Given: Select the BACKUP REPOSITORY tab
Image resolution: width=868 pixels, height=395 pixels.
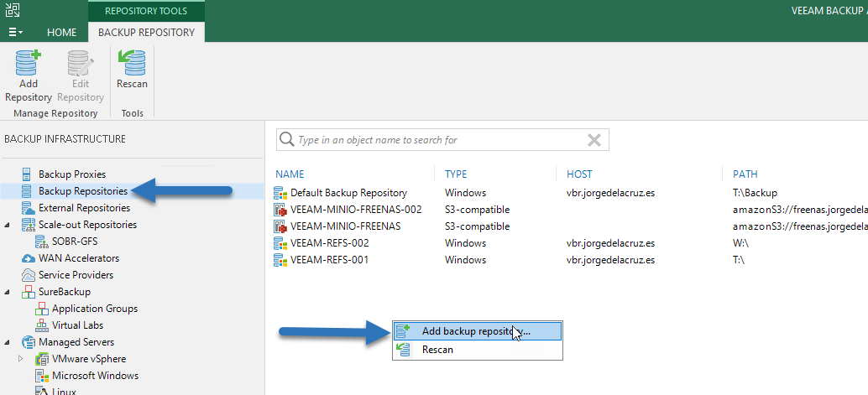Looking at the screenshot, I should click(146, 32).
